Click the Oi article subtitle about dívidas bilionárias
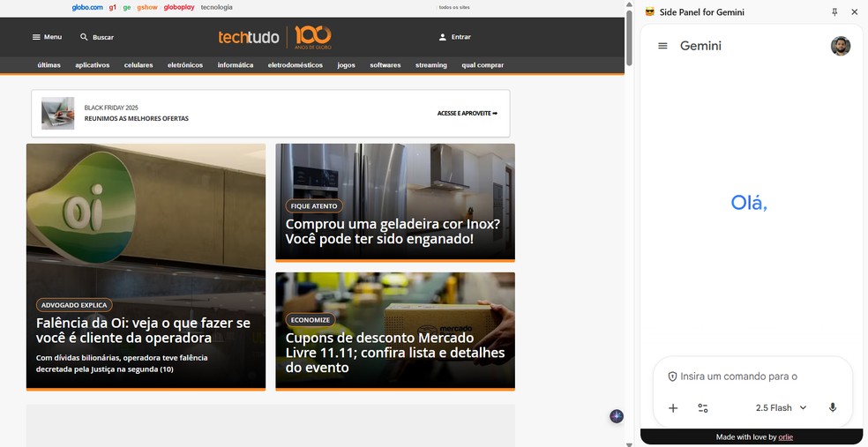Viewport: 868px width, 447px height. (122, 363)
